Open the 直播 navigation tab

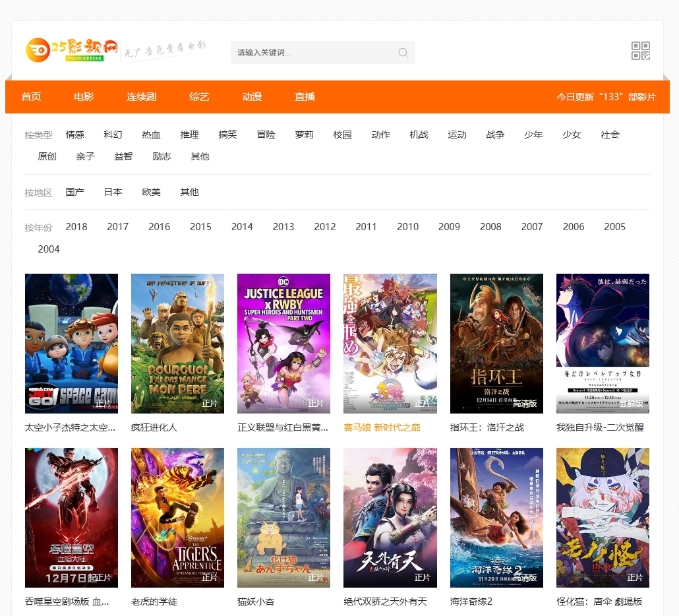click(305, 96)
